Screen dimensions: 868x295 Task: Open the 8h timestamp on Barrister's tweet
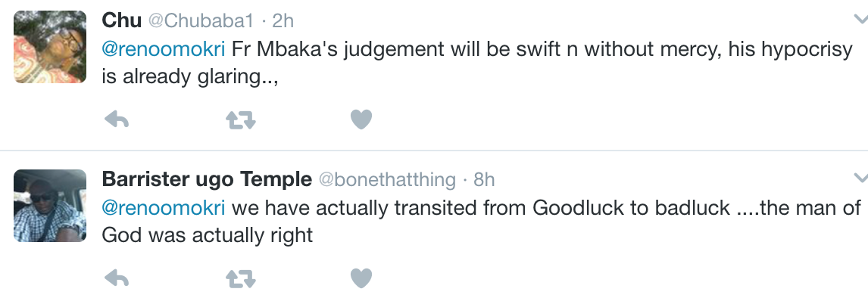[485, 179]
